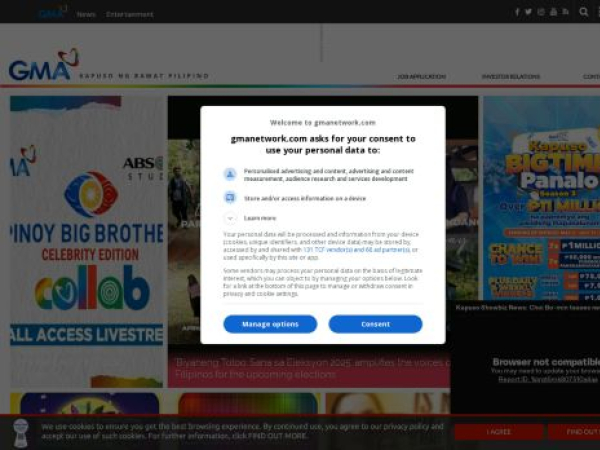
Task: Click the search magnifier icon
Action: tap(584, 12)
